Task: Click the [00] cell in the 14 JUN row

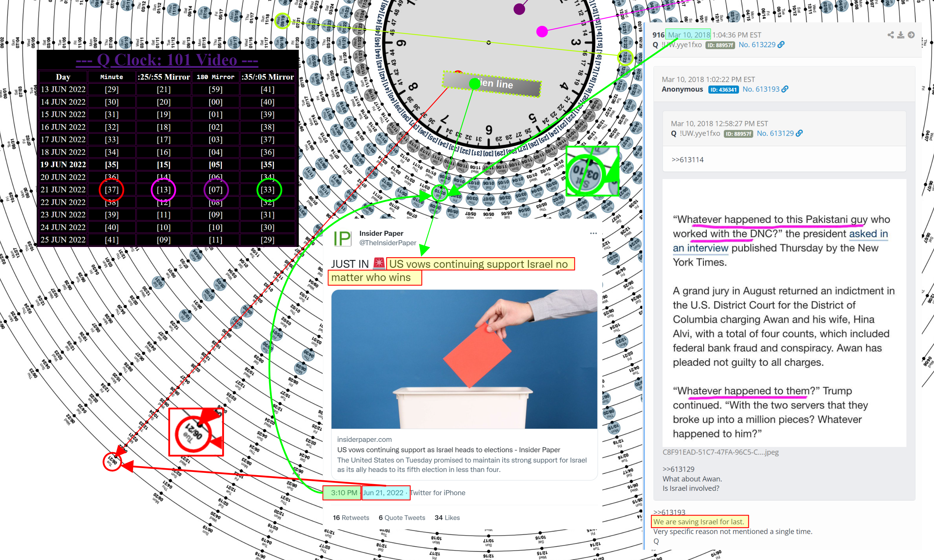Action: [x=215, y=102]
